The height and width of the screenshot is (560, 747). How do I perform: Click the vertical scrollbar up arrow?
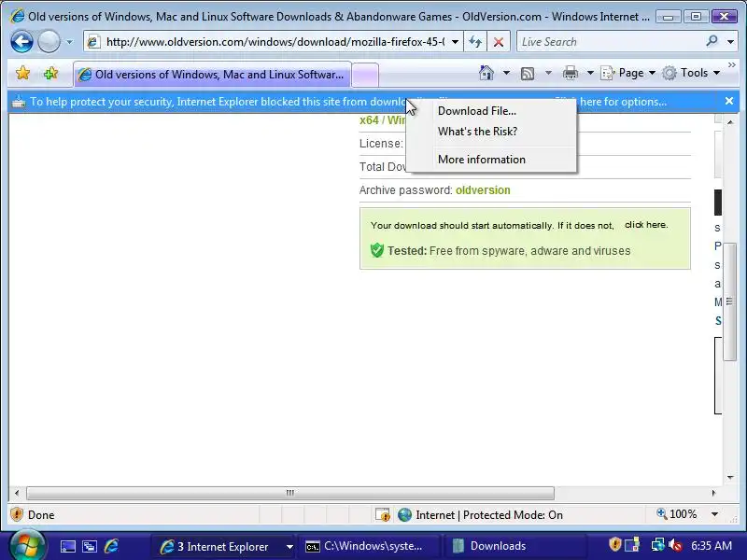pyautogui.click(x=730, y=122)
